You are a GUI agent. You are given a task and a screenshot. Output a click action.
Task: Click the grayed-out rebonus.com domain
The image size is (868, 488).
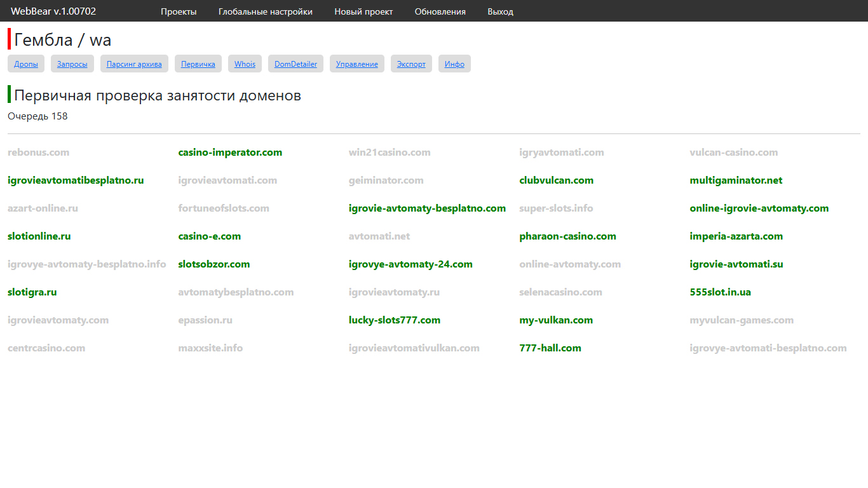click(38, 152)
